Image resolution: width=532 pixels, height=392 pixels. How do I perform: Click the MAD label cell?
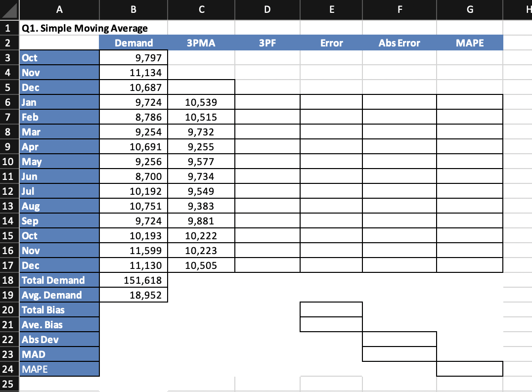(x=59, y=354)
